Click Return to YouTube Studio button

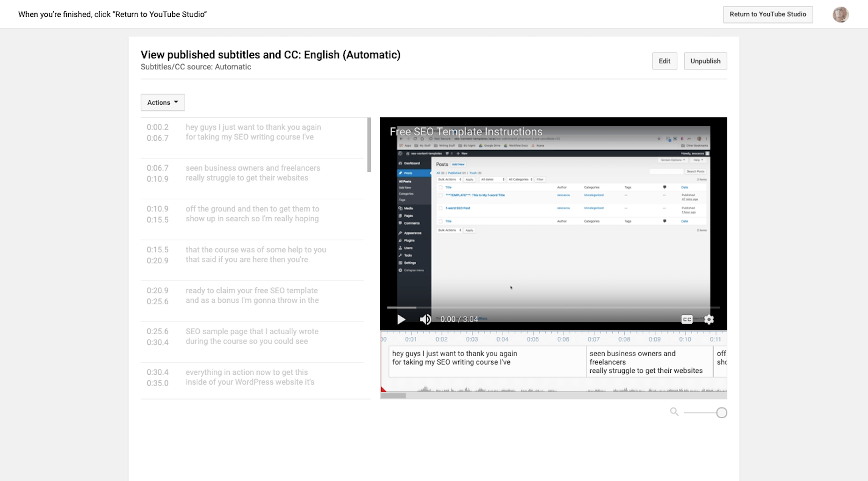tap(768, 14)
